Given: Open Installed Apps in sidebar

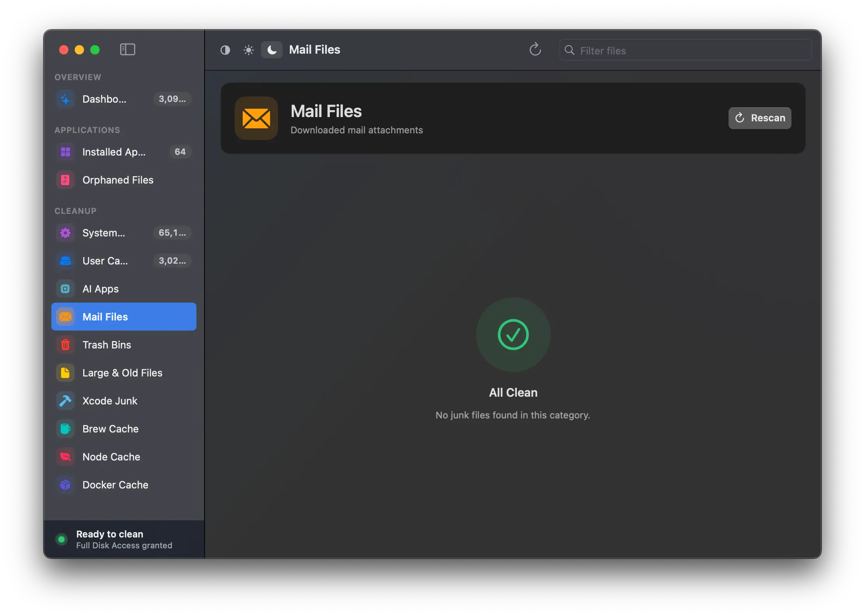Looking at the screenshot, I should coord(124,152).
